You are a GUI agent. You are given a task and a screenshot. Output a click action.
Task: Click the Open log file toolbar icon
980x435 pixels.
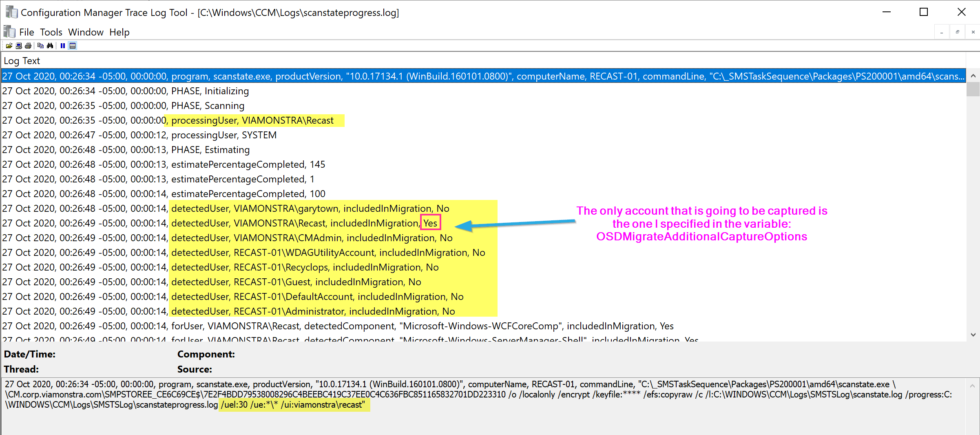tap(9, 46)
